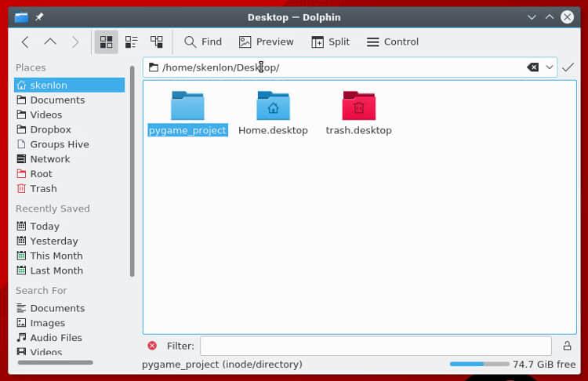Toggle file Preview display
Screen dimensions: 588x381
[x=267, y=42]
